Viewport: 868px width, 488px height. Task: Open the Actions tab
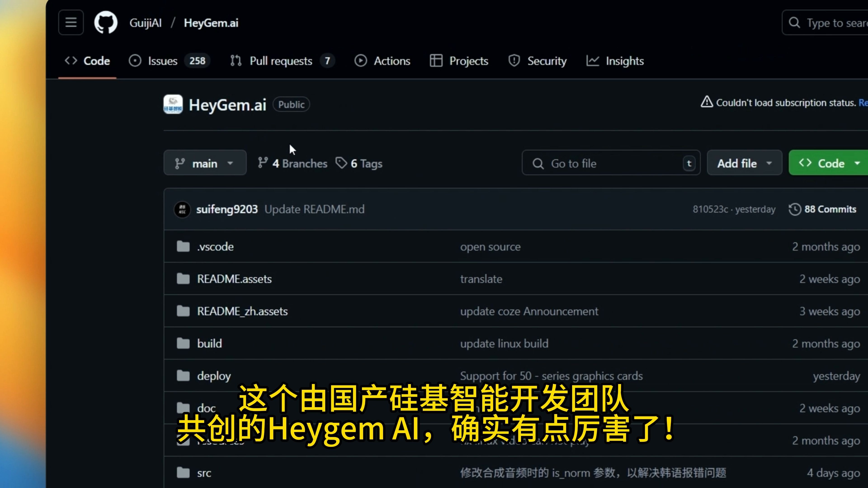point(382,61)
